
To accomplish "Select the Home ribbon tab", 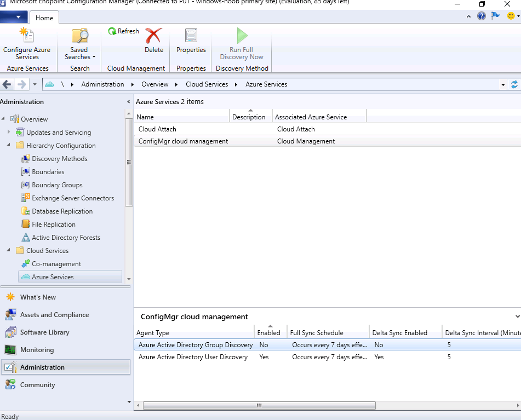I will click(x=44, y=18).
